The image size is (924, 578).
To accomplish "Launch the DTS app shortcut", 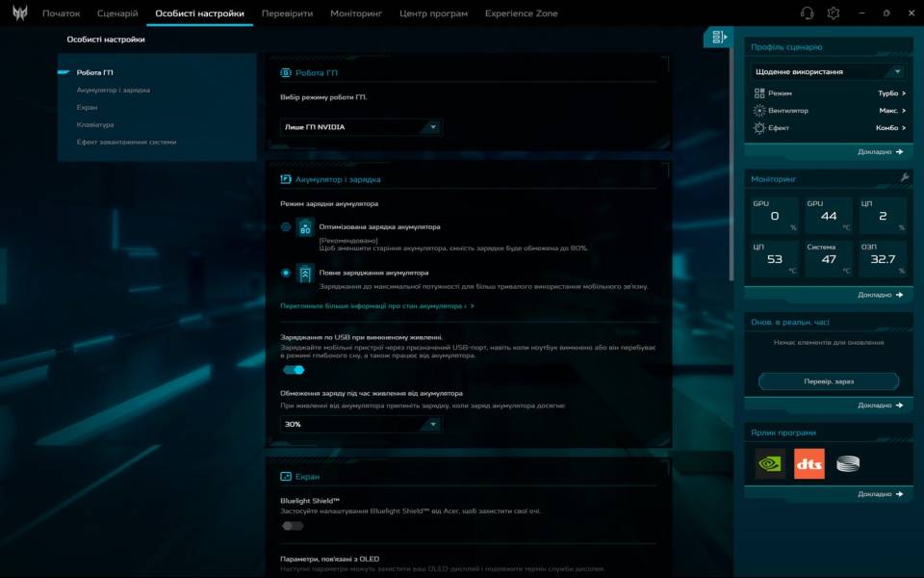I will (809, 463).
